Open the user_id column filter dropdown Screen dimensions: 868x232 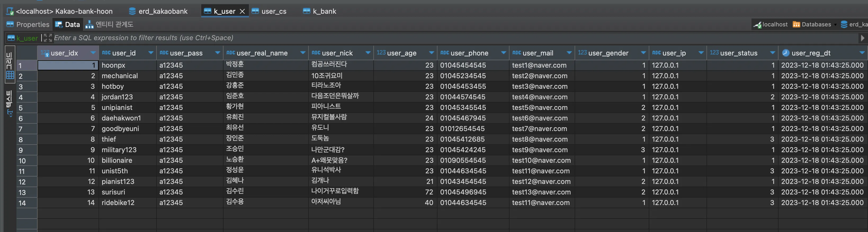tap(151, 53)
